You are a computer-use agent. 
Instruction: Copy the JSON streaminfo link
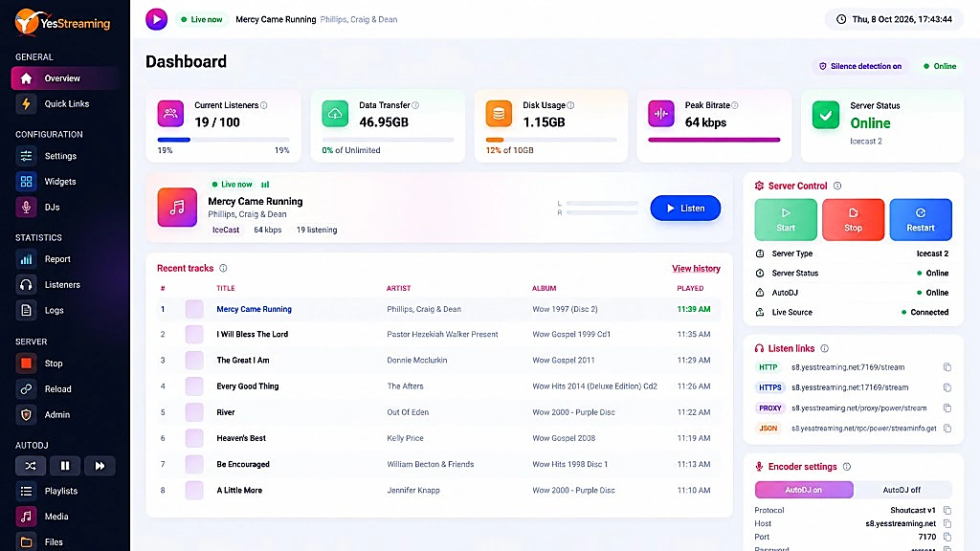[x=947, y=428]
